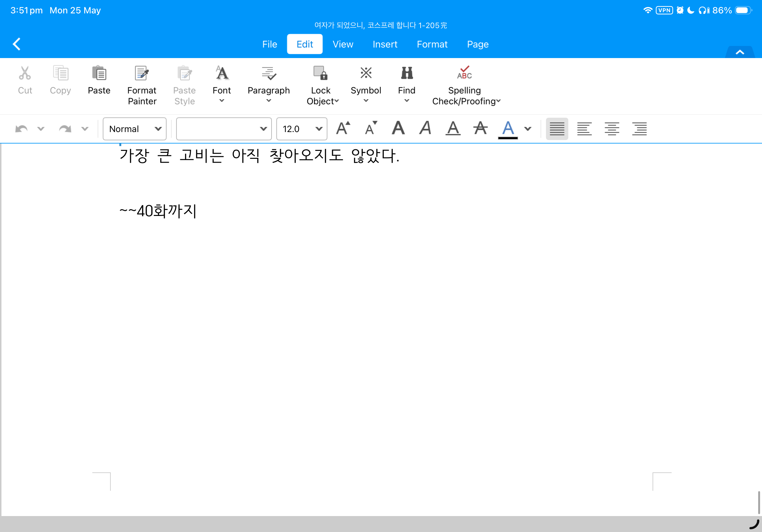Toggle strikethrough text formatting

(480, 128)
